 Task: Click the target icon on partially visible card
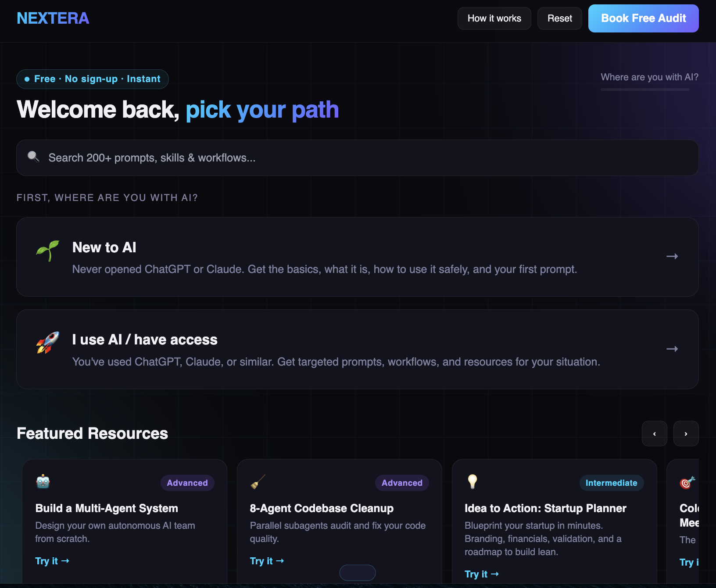coord(687,482)
